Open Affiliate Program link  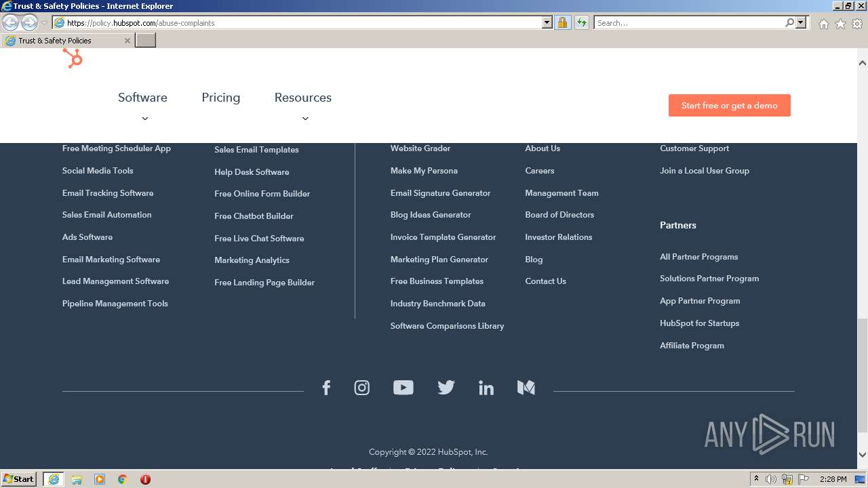click(x=692, y=346)
